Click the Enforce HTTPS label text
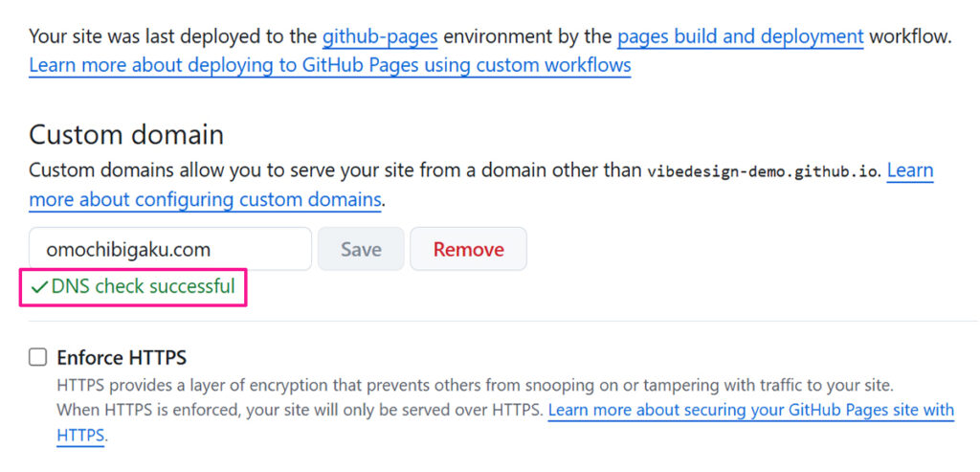 [122, 358]
